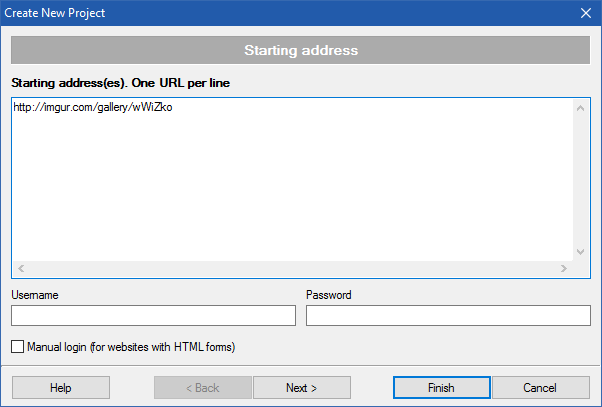This screenshot has height=407, width=602.
Task: Click the left arrow of horizontal scrollbar
Action: click(x=21, y=268)
